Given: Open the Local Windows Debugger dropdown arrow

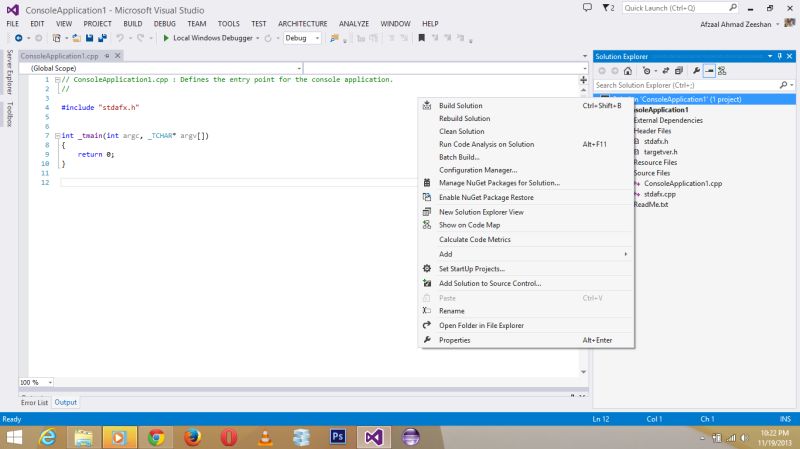Looking at the screenshot, I should click(x=258, y=38).
